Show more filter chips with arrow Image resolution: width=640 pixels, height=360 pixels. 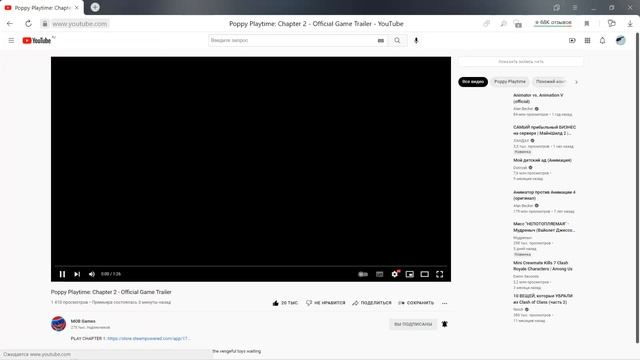[x=576, y=82]
